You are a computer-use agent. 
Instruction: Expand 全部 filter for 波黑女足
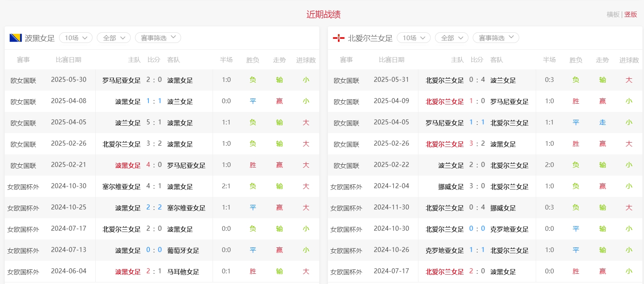(x=113, y=38)
